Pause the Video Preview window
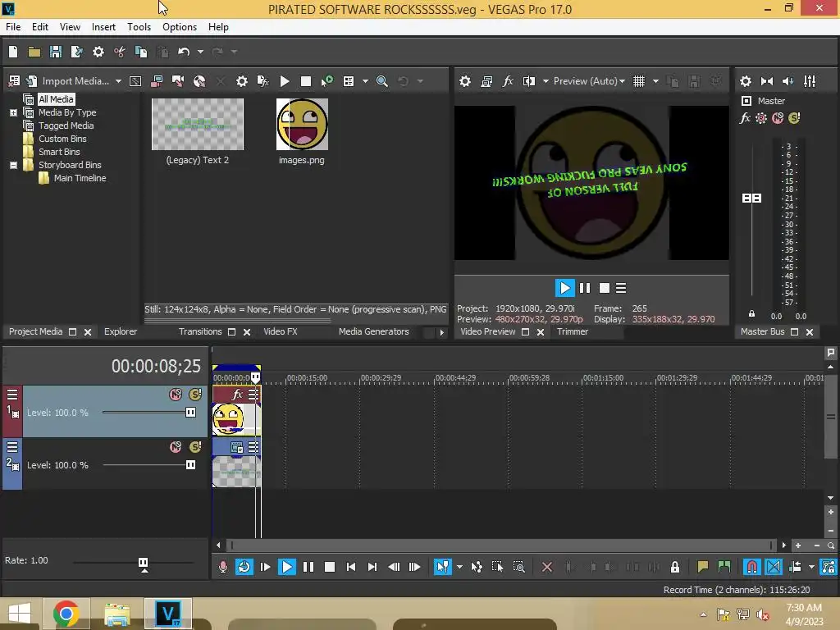This screenshot has width=840, height=630. [585, 288]
